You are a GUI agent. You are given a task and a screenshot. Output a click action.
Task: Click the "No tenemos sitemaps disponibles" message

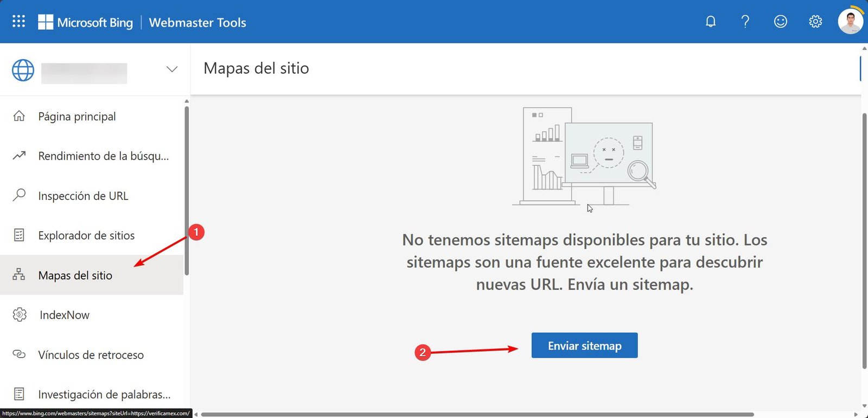tap(584, 262)
